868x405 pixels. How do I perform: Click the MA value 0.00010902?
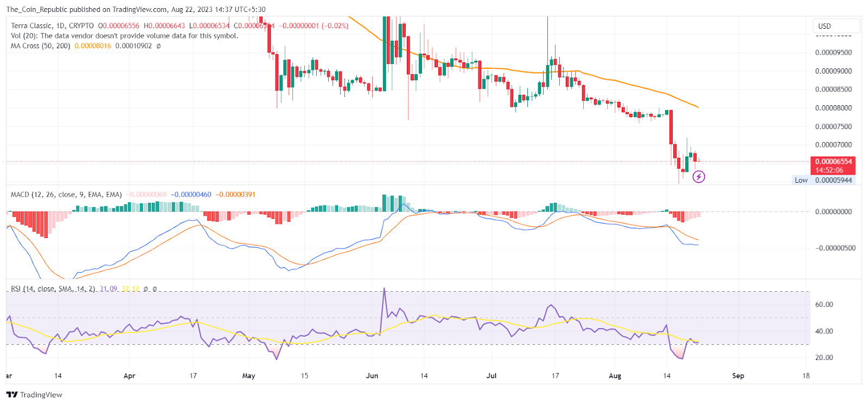[x=133, y=46]
